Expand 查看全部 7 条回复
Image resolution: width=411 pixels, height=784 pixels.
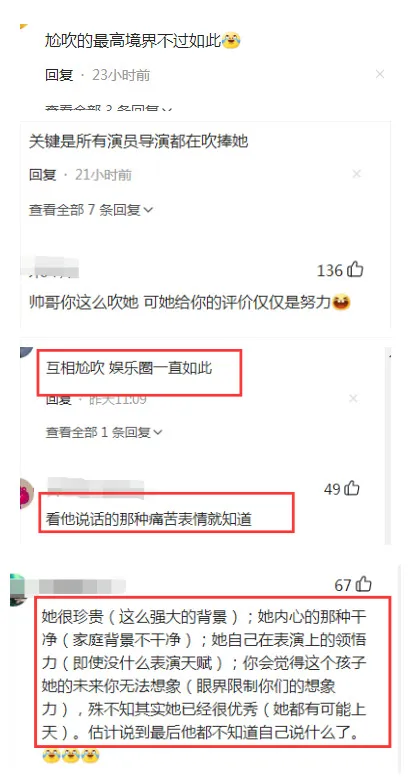[90, 210]
